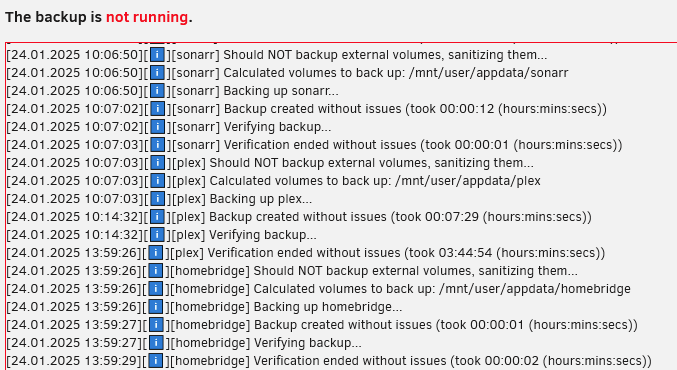Click info icon on homebridge 'Calculated volumes' line
The width and height of the screenshot is (677, 370).
click(156, 289)
